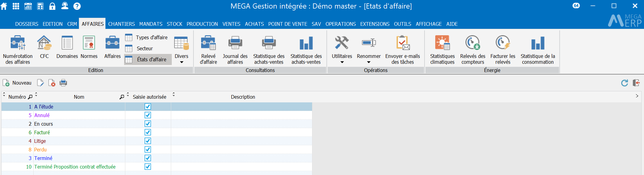Switch to the CHANTIERS tab

pos(121,24)
